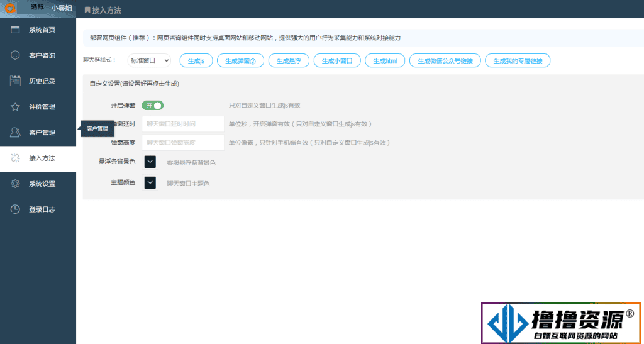Click the 客服悬浮条背景色 hint text

[x=191, y=163]
